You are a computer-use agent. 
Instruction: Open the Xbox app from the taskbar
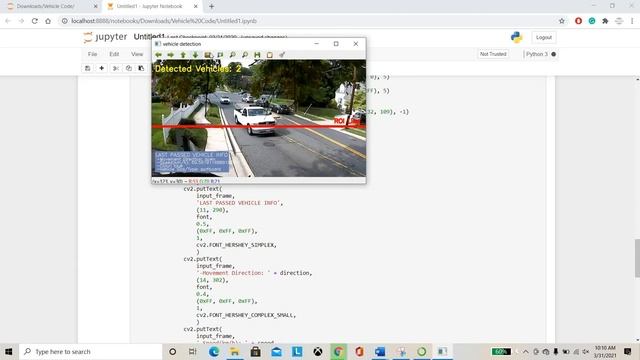pyautogui.click(x=318, y=351)
